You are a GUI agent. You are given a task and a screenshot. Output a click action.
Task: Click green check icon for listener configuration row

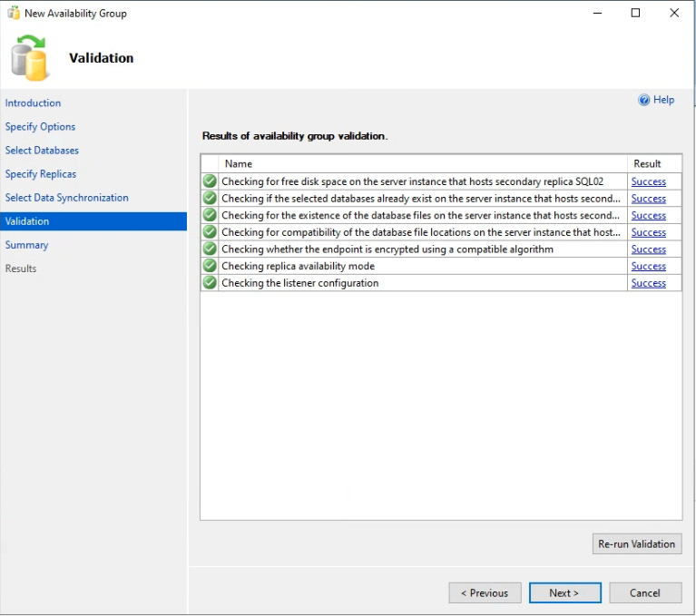(x=210, y=282)
